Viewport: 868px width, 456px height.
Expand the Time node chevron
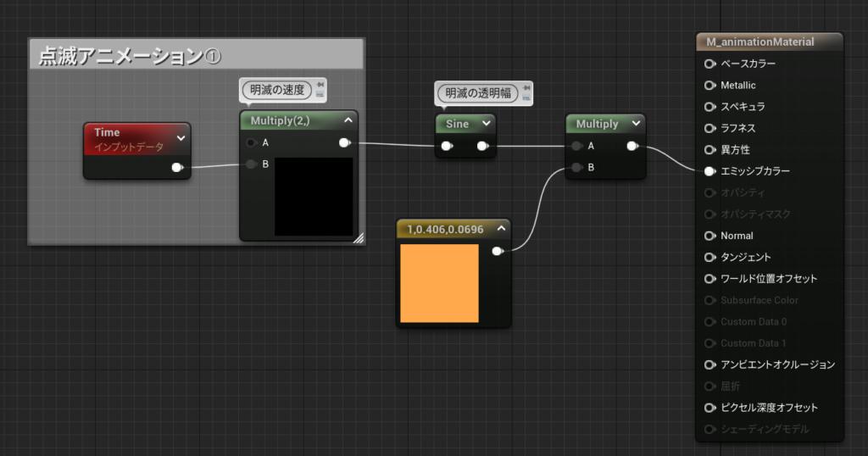coord(180,137)
